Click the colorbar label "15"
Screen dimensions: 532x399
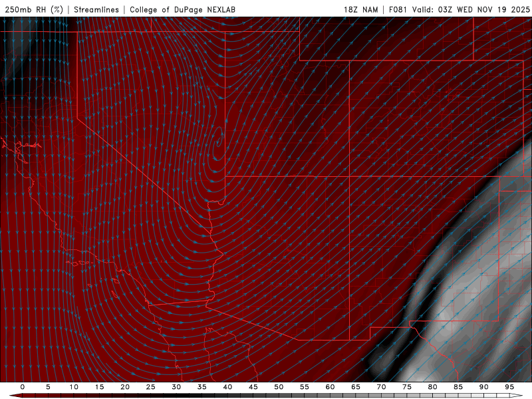[99, 387]
